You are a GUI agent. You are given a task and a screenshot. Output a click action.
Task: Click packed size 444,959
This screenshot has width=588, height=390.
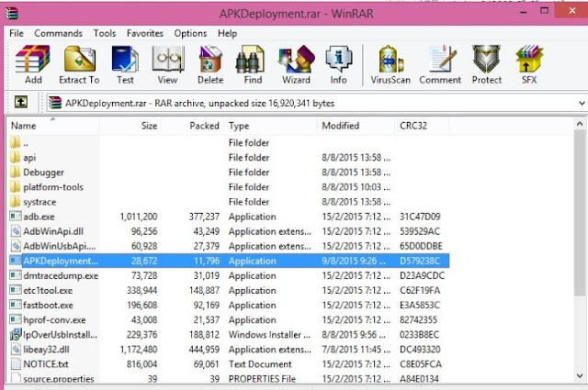pyautogui.click(x=204, y=350)
